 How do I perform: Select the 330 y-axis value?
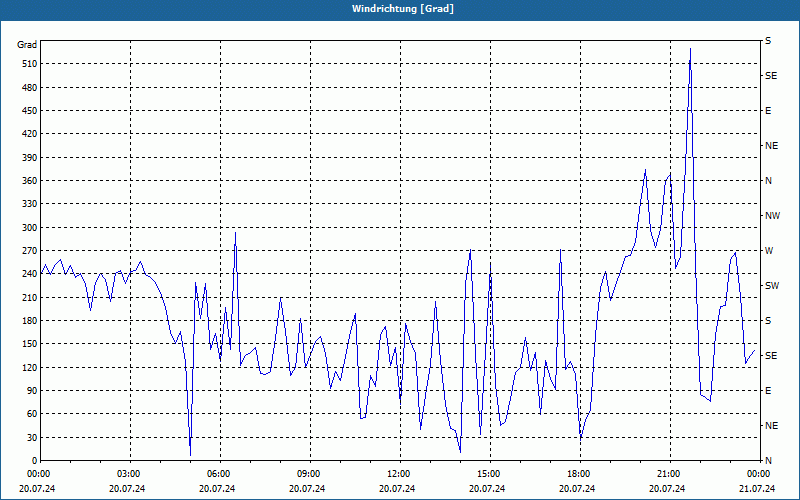[x=29, y=204]
